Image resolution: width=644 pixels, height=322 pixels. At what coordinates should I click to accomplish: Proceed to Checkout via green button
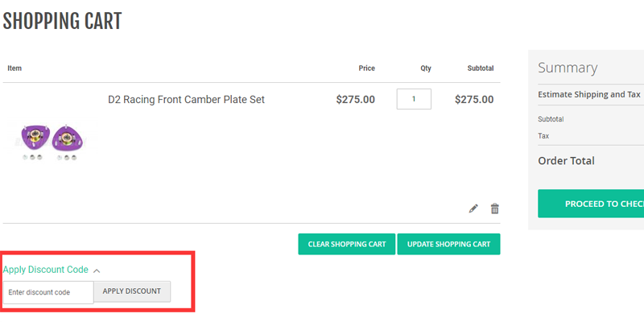coord(596,204)
